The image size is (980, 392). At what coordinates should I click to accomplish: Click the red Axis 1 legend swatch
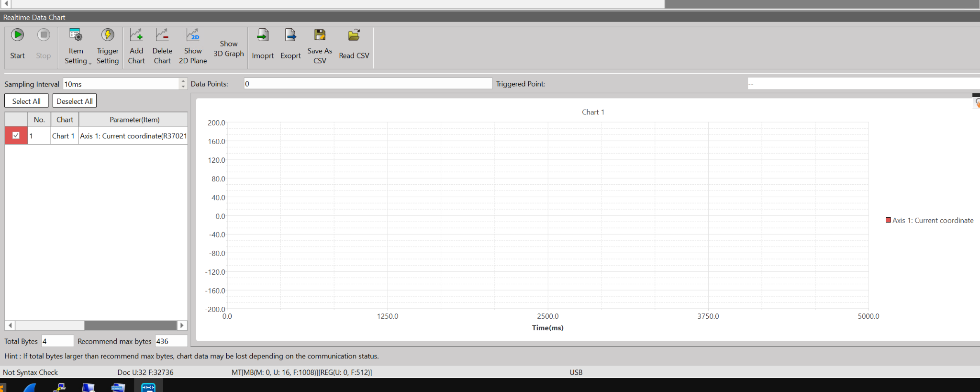[888, 220]
